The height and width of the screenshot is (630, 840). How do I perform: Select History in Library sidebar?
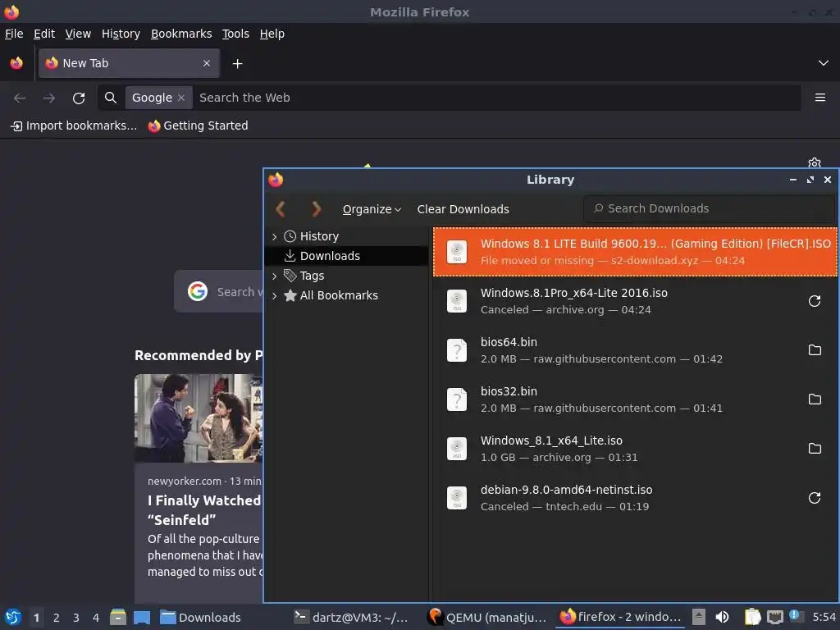(x=319, y=236)
